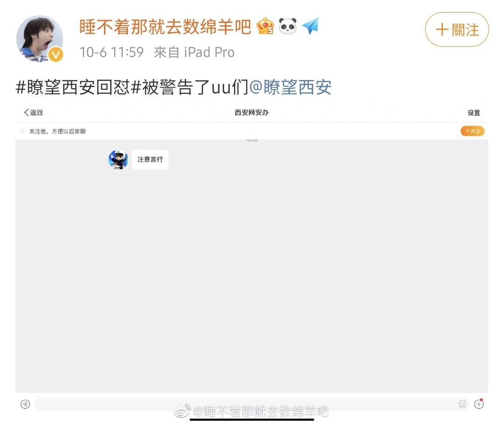Open the plus attachments icon
Image resolution: width=504 pixels, height=446 pixels.
click(x=479, y=404)
